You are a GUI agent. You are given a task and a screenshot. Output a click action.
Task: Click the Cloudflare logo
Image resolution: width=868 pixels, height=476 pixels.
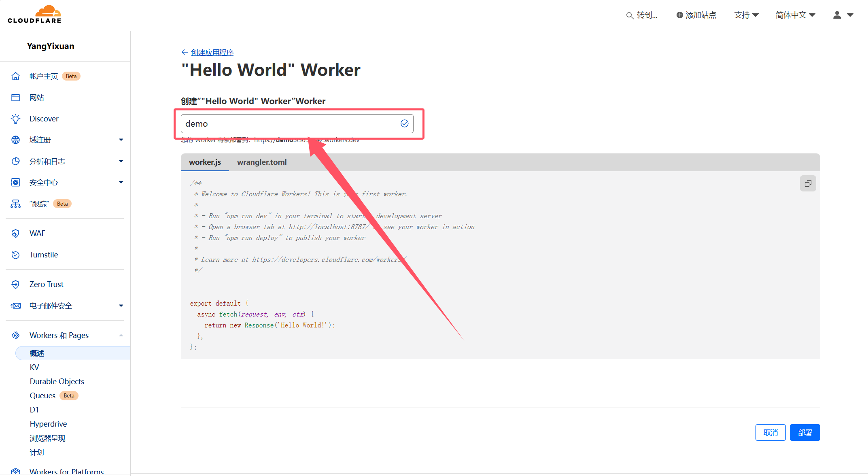click(x=34, y=15)
